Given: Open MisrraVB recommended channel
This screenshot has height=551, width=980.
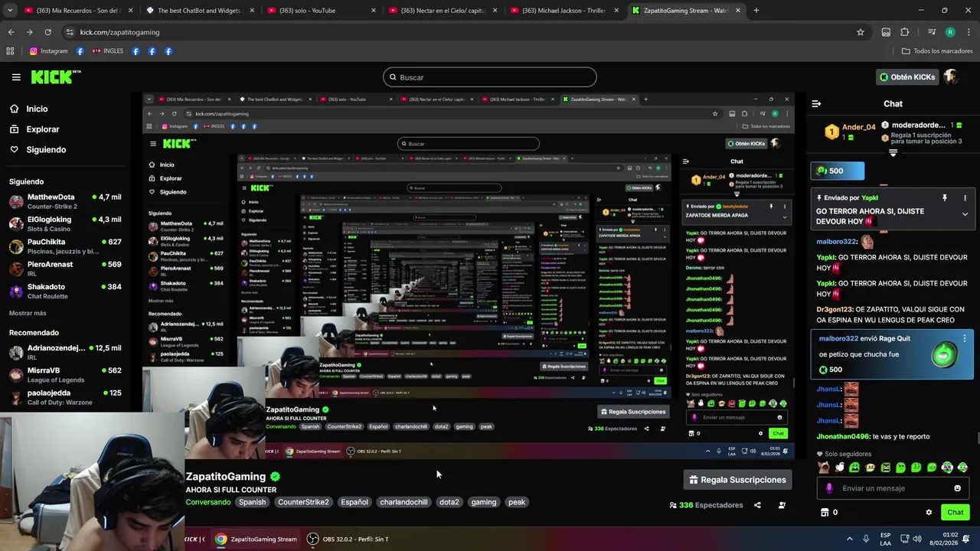Looking at the screenshot, I should click(65, 374).
